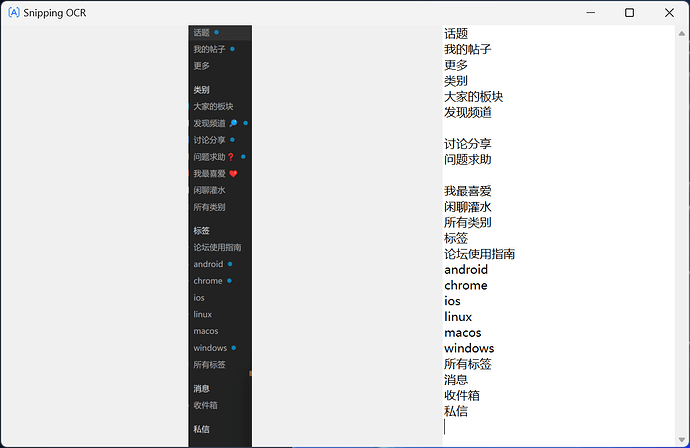Click 所有类别 in the sidebar image
The height and width of the screenshot is (448, 690).
pyautogui.click(x=209, y=207)
